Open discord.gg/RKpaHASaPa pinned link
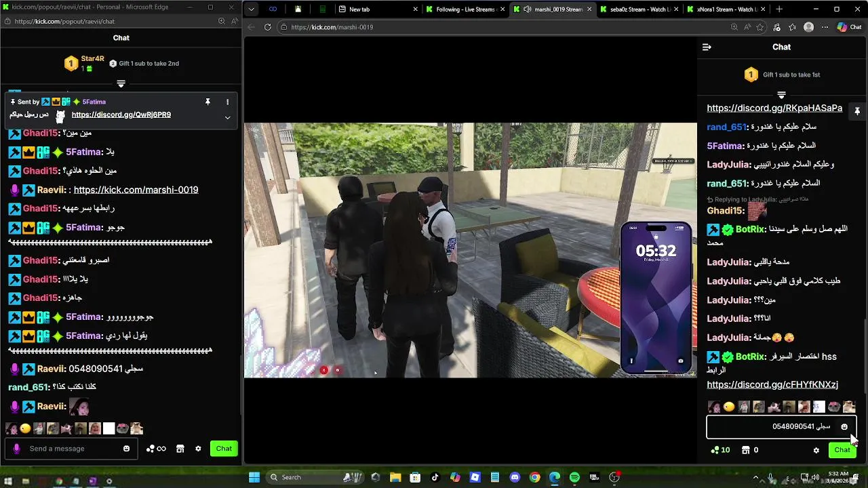 [x=774, y=108]
